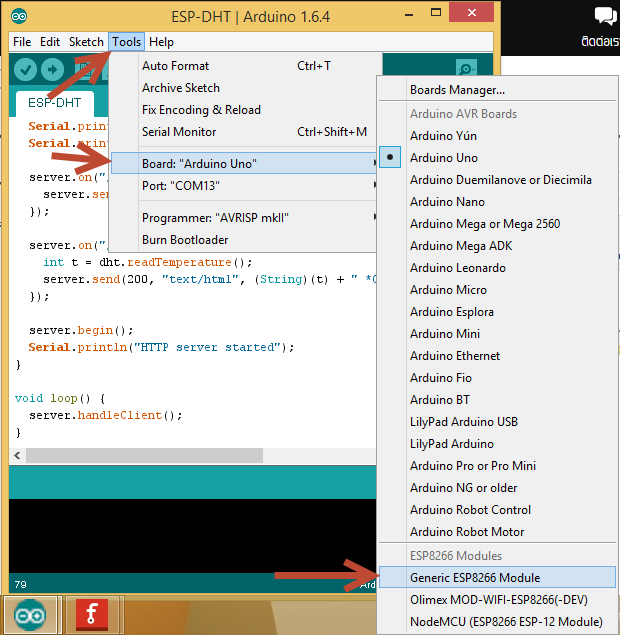Select Arduino NG or older
620x635 pixels.
497,488
